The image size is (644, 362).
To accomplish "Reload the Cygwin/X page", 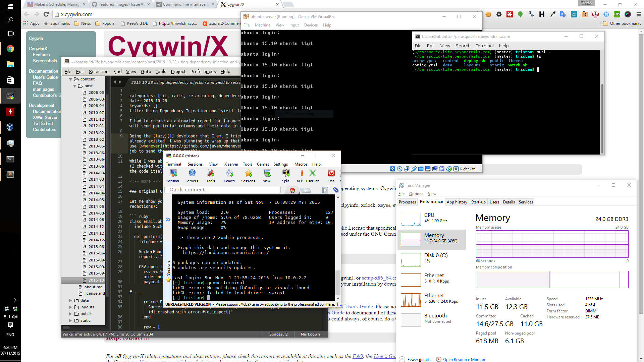I will pyautogui.click(x=46, y=14).
